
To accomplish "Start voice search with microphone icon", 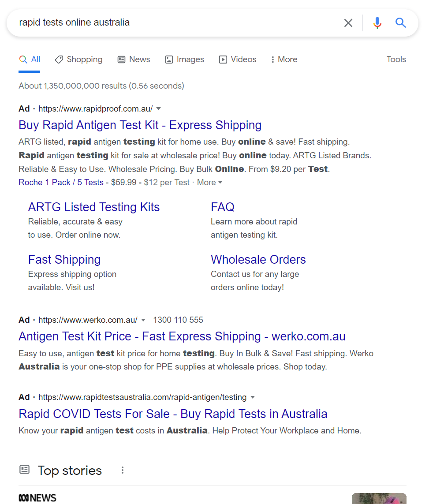I will click(x=377, y=23).
